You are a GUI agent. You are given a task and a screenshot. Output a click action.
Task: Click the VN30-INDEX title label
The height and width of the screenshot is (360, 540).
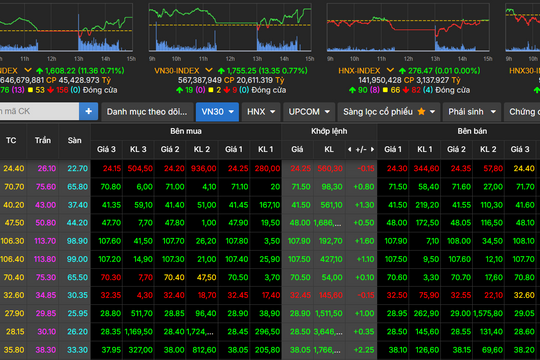pyautogui.click(x=177, y=71)
